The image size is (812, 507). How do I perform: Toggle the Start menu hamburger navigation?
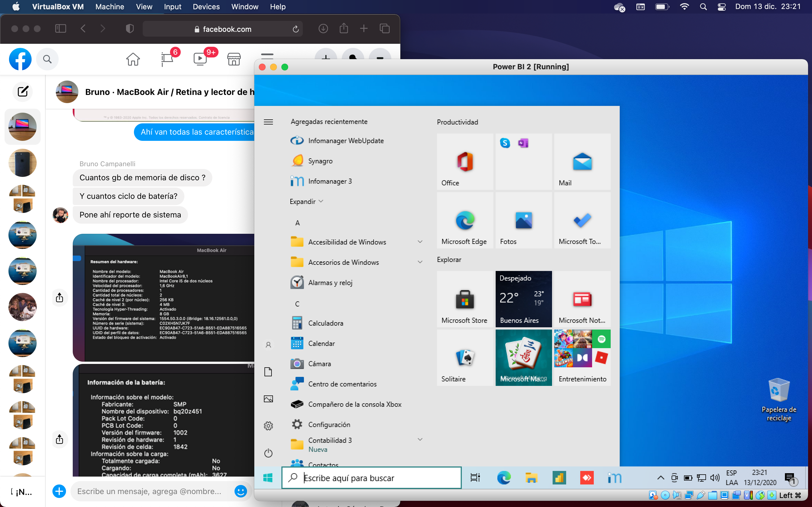[268, 122]
